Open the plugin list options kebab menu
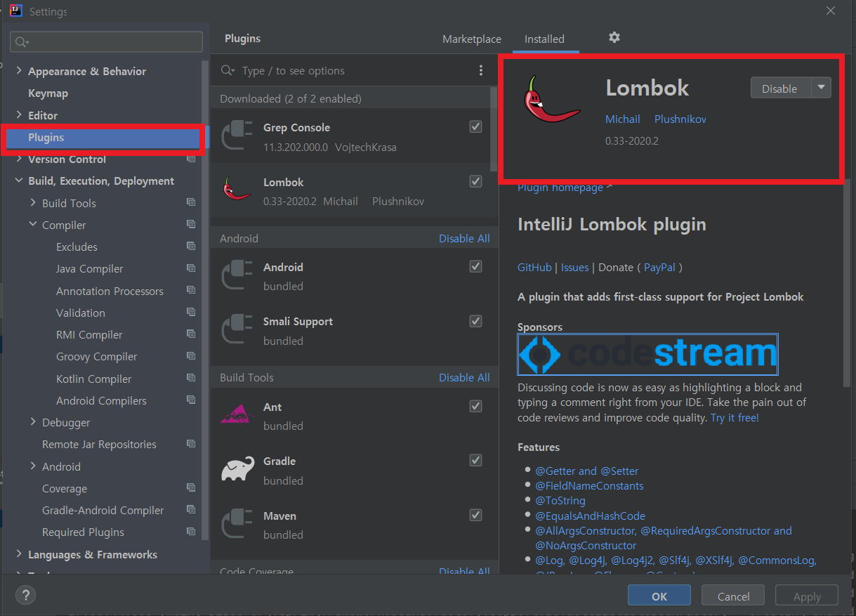856x616 pixels. click(481, 70)
